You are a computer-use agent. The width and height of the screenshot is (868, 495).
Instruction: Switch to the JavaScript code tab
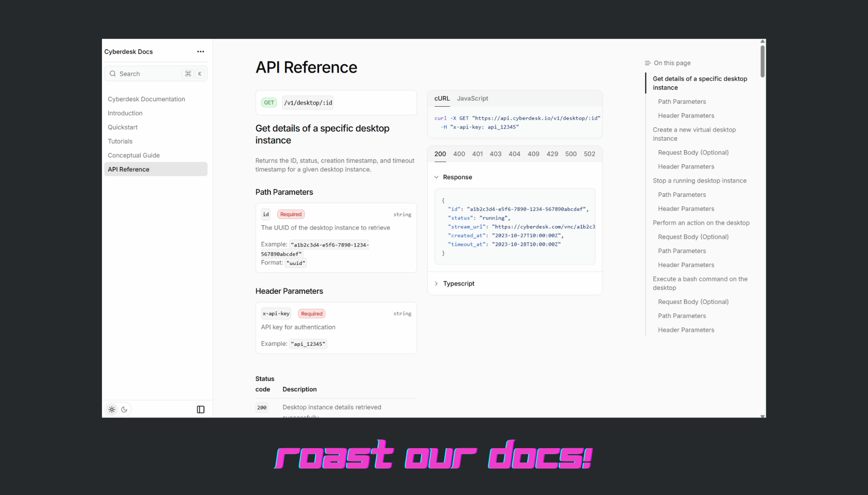pos(472,98)
